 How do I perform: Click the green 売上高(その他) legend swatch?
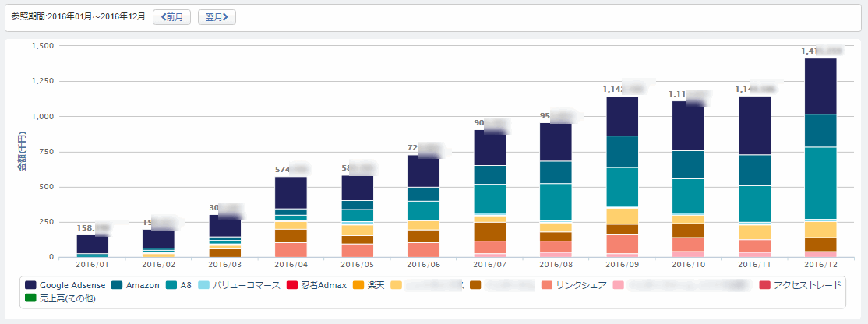click(31, 298)
